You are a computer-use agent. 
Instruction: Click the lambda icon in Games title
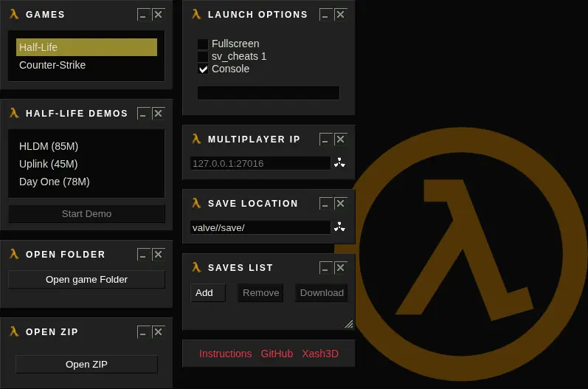pos(14,14)
